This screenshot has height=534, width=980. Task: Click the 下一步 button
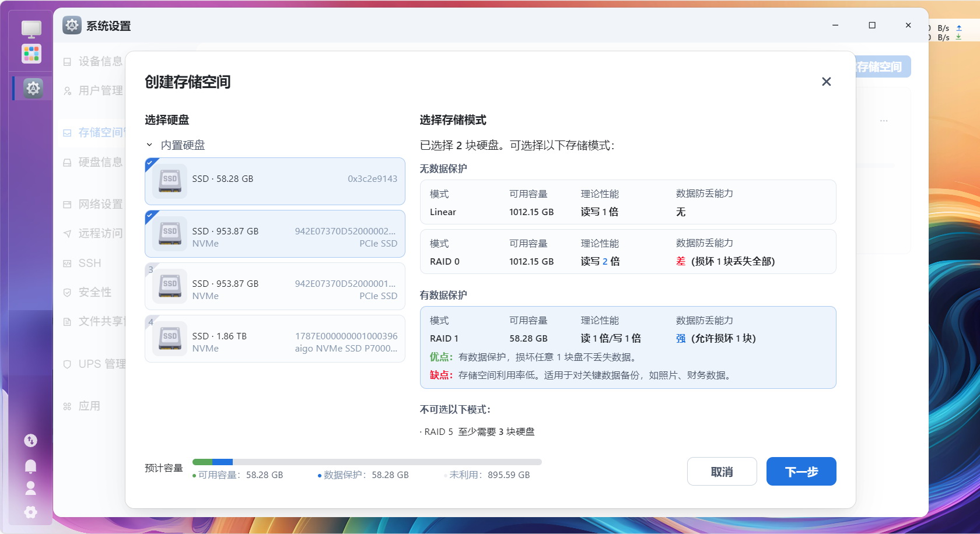click(x=801, y=471)
